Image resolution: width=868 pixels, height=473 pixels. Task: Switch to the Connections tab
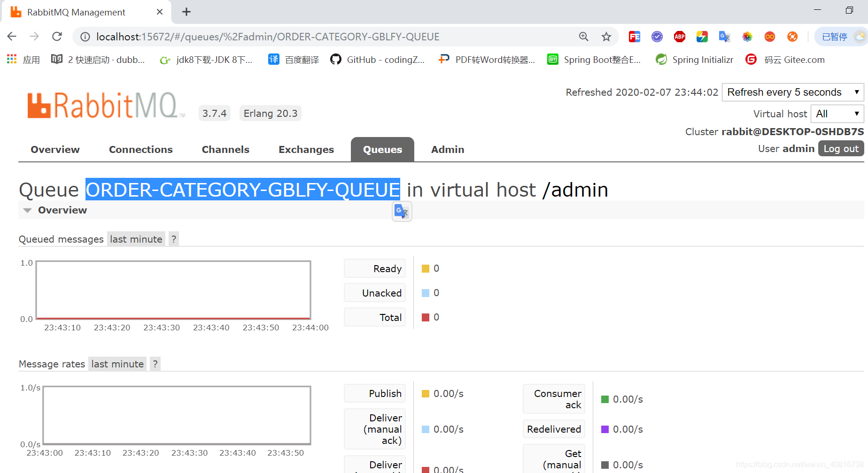point(141,149)
